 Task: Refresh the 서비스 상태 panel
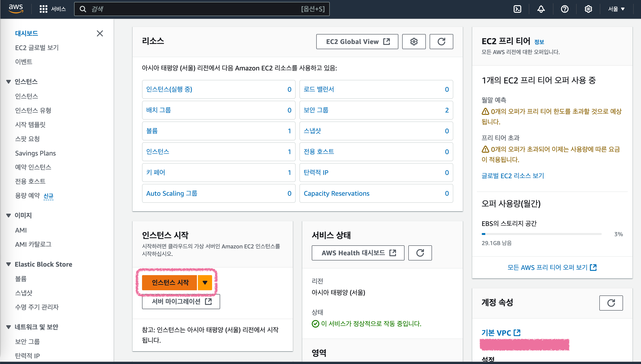(420, 253)
